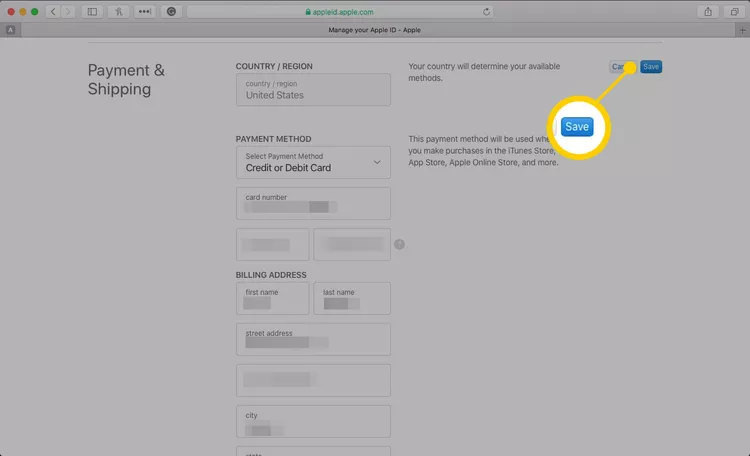This screenshot has height=456, width=750.
Task: Click the street address field
Action: pyautogui.click(x=313, y=339)
